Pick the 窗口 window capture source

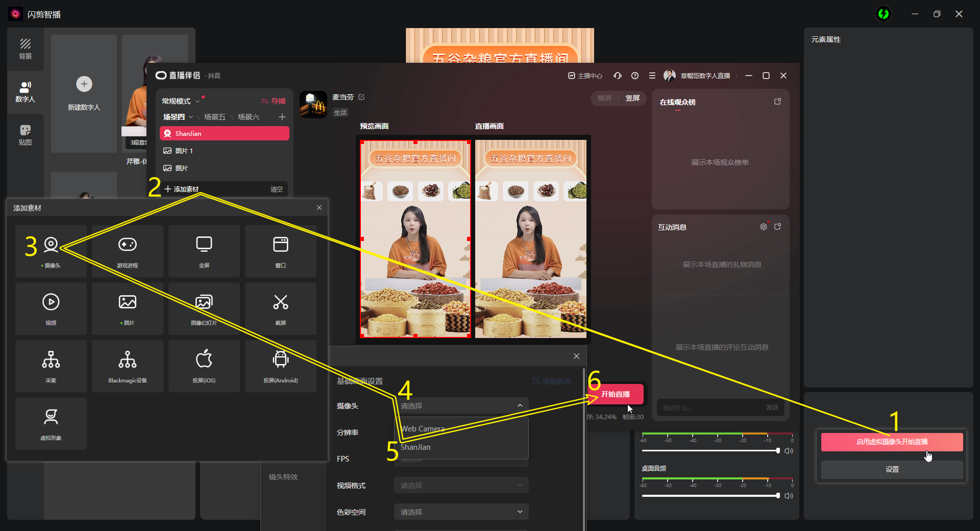(x=280, y=250)
